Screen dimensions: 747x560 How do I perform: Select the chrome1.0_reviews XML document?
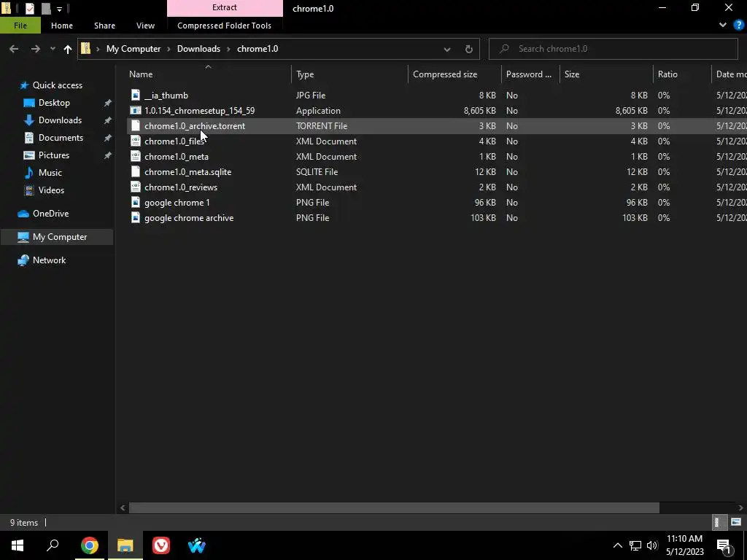click(181, 187)
